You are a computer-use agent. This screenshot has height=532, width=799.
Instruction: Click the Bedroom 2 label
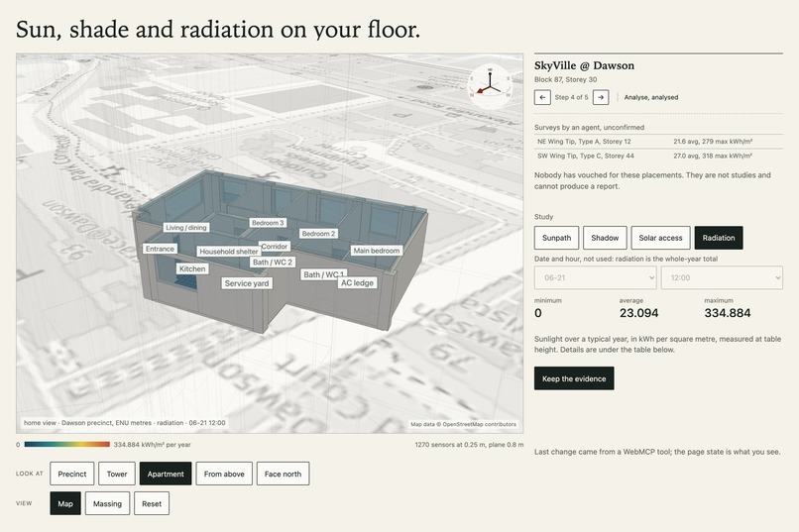[318, 233]
